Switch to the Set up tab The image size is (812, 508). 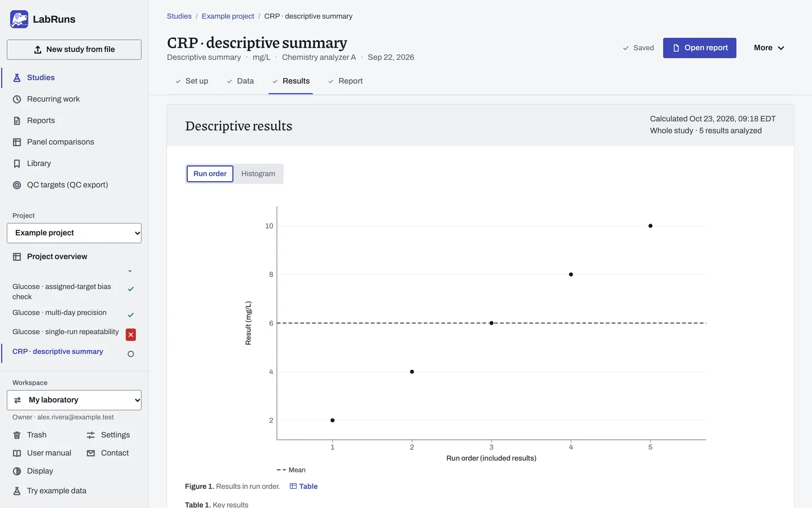(x=192, y=81)
